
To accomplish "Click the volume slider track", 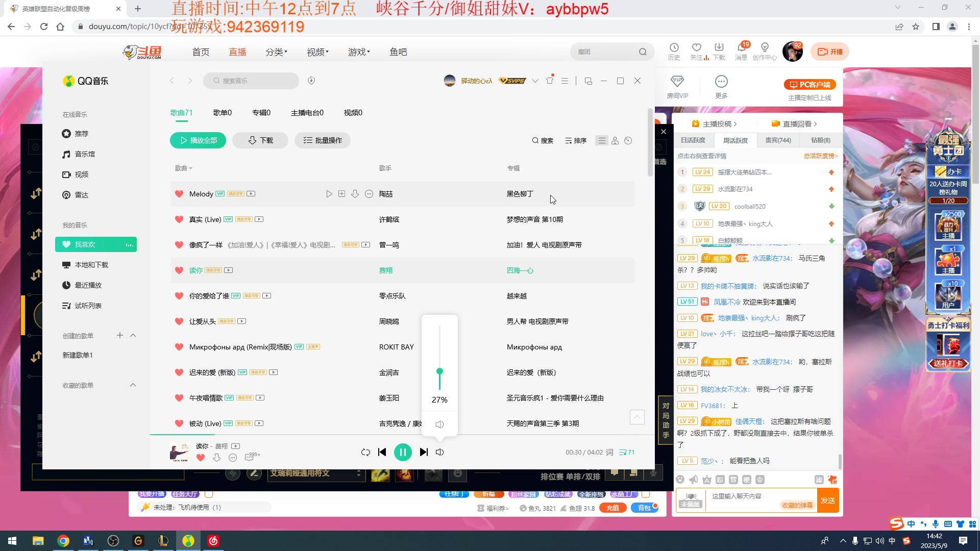I will (x=439, y=347).
